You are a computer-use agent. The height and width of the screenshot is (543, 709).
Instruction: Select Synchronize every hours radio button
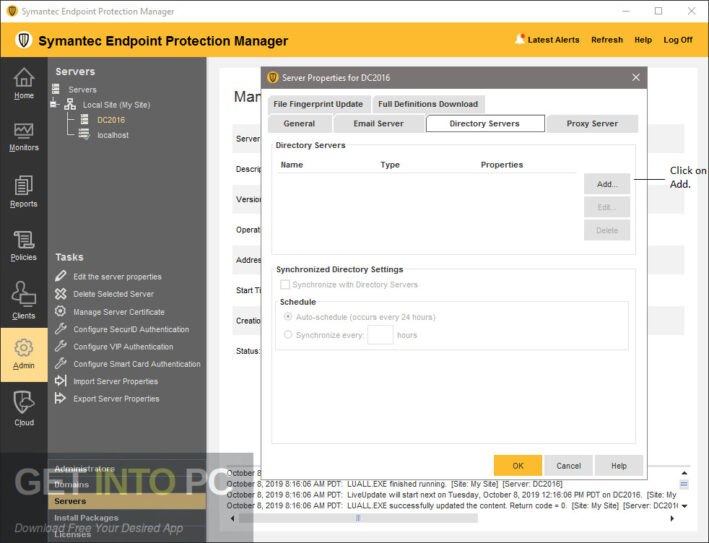pos(288,335)
